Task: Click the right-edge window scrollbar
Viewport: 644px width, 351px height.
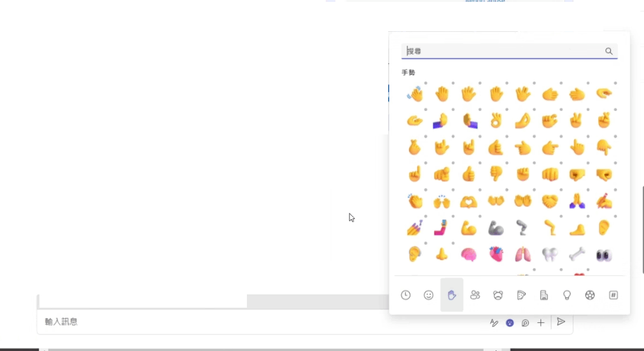Action: coord(642,230)
